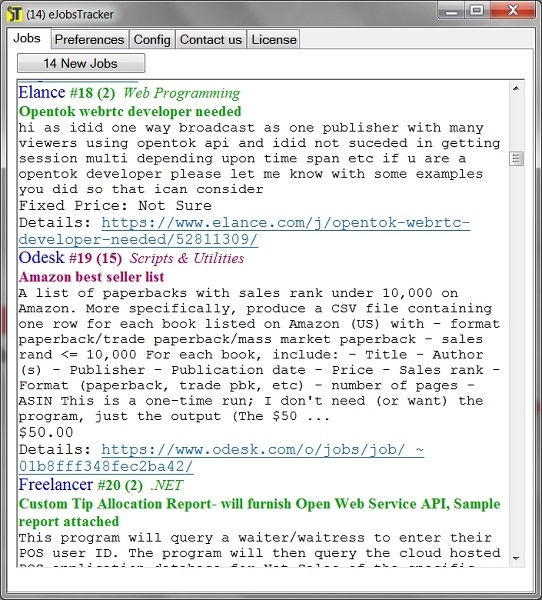Click the 'Fixed Price: Not Sure' line
This screenshot has width=542, height=600.
(x=115, y=206)
